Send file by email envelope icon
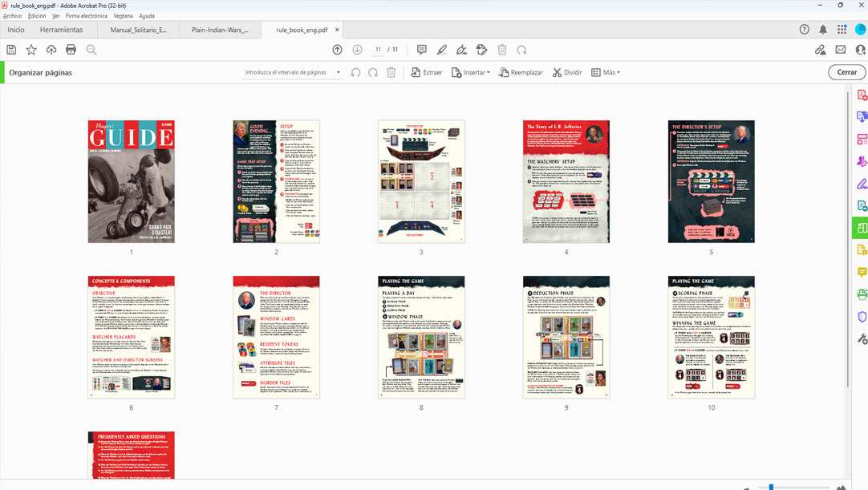The width and height of the screenshot is (868, 490). point(840,50)
